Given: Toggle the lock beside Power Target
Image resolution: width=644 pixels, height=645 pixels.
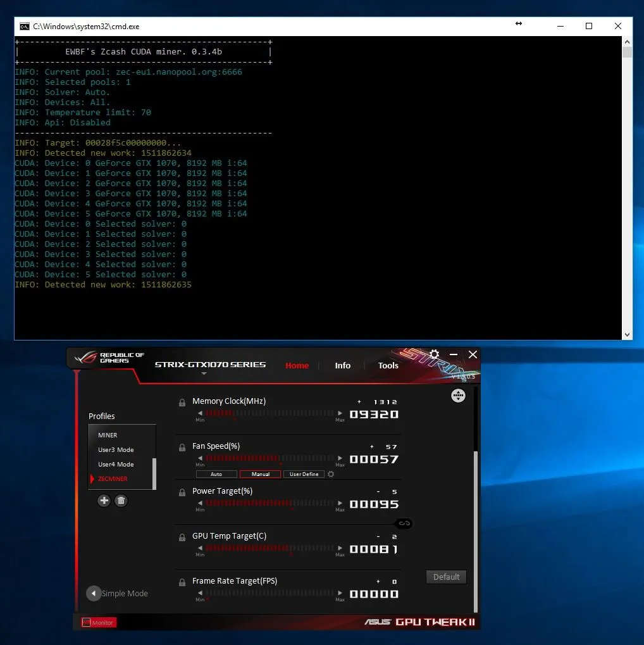Looking at the screenshot, I should point(182,492).
